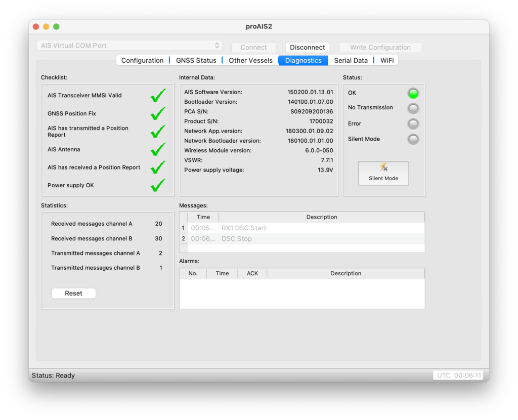Switch to the Configuration tab

pyautogui.click(x=142, y=61)
